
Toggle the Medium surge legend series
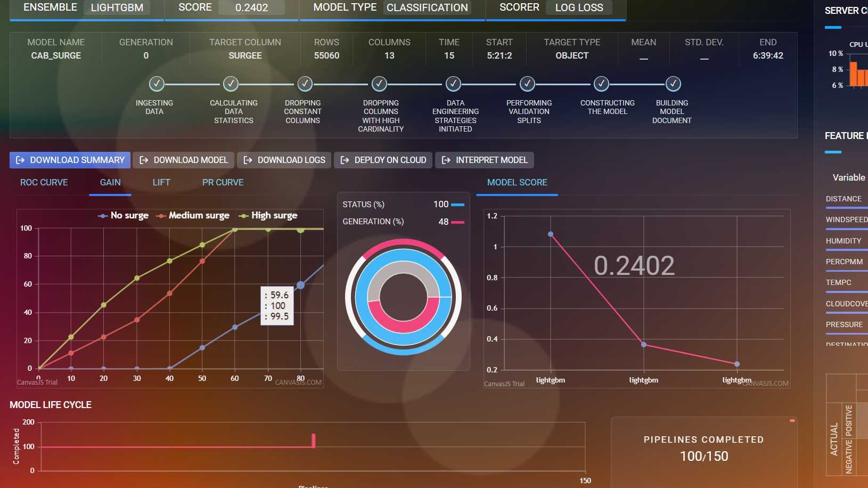pyautogui.click(x=193, y=216)
